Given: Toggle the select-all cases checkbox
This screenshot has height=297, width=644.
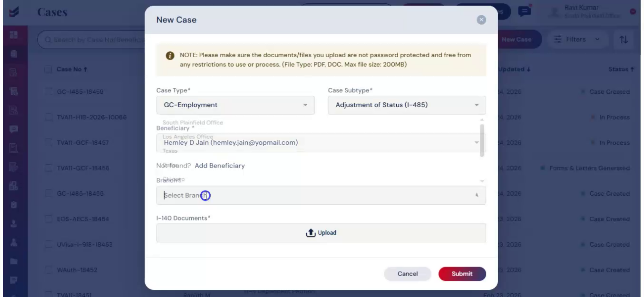Looking at the screenshot, I should point(48,69).
